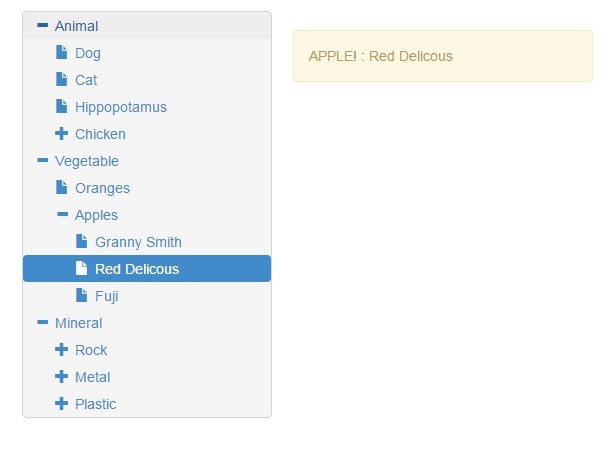608x450 pixels.
Task: Select the Dog tree item label
Action: tap(88, 53)
